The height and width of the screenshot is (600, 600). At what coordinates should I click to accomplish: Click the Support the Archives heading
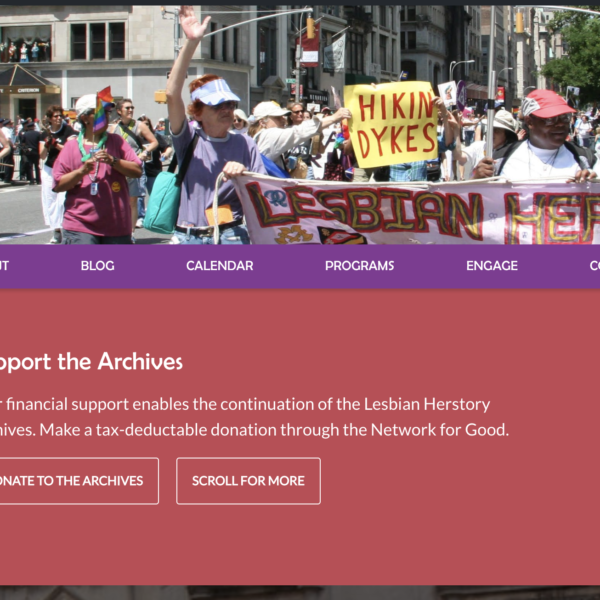click(x=91, y=362)
